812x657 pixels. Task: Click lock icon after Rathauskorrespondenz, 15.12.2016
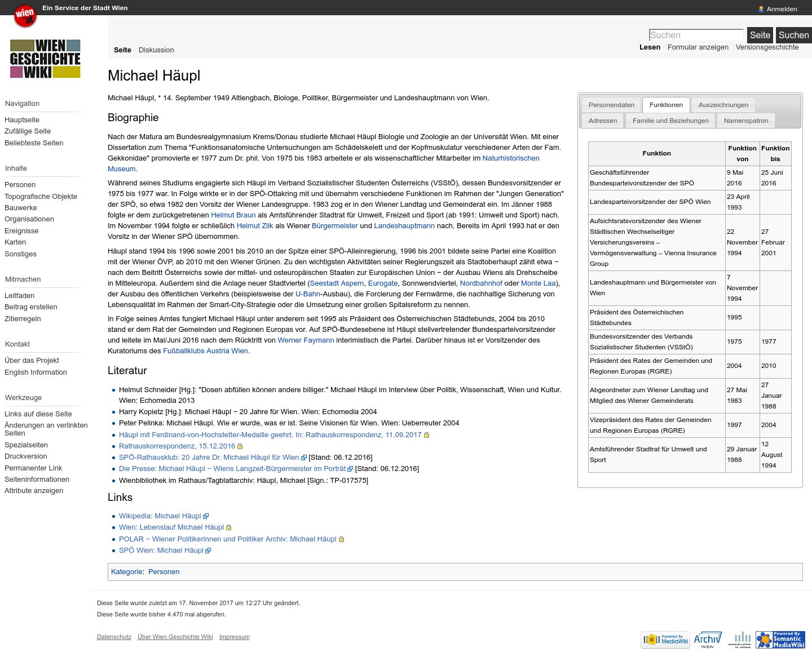(240, 446)
